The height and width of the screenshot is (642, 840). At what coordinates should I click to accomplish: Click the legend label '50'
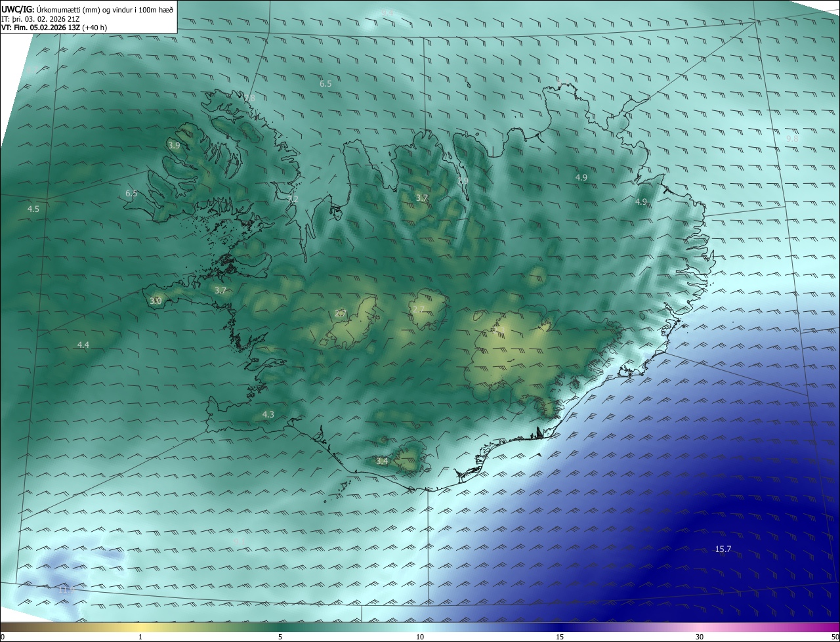[835, 637]
